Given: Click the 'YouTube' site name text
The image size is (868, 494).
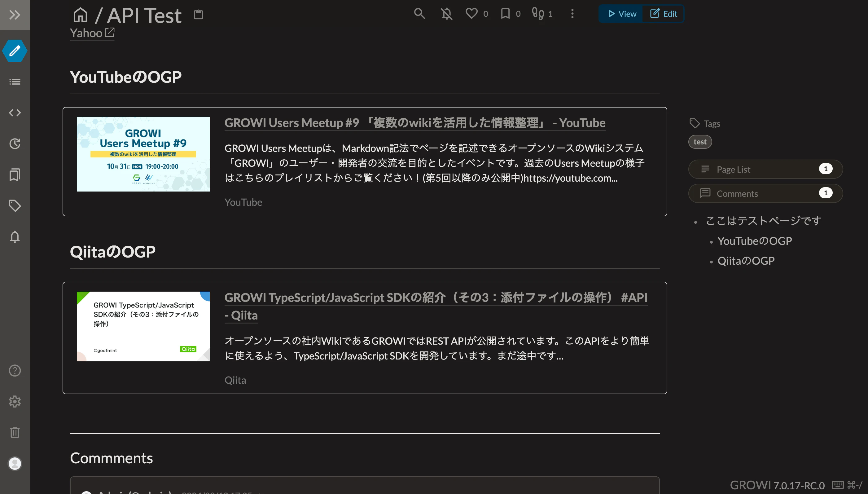Looking at the screenshot, I should [243, 202].
